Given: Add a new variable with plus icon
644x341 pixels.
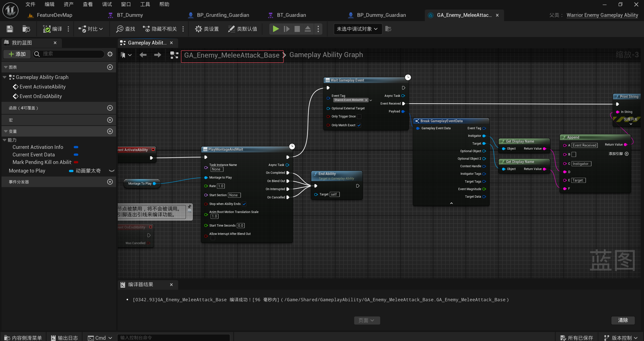Looking at the screenshot, I should click(x=110, y=131).
